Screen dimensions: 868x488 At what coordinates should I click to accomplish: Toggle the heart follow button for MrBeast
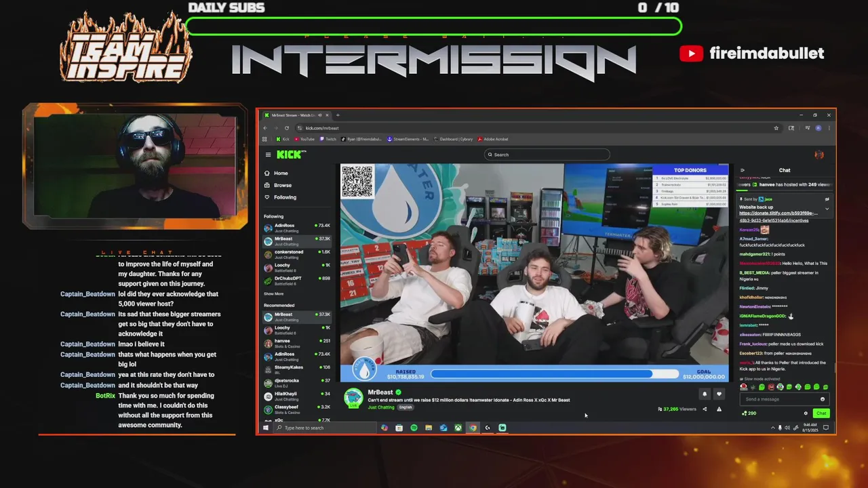coord(719,394)
